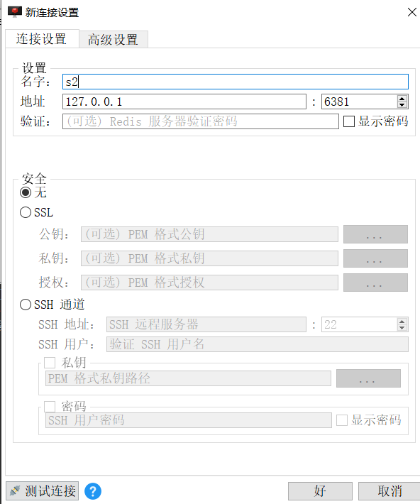Click the SSH port field showing 22
420x504 pixels.
click(x=359, y=324)
